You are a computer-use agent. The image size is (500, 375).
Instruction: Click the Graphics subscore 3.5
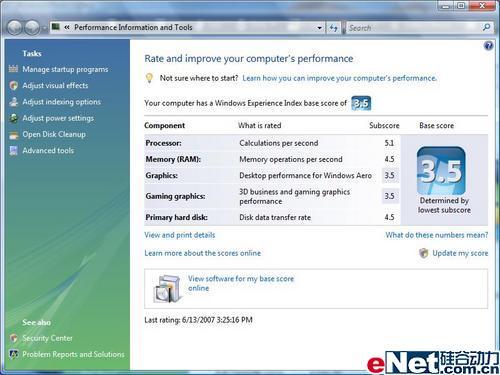(389, 176)
